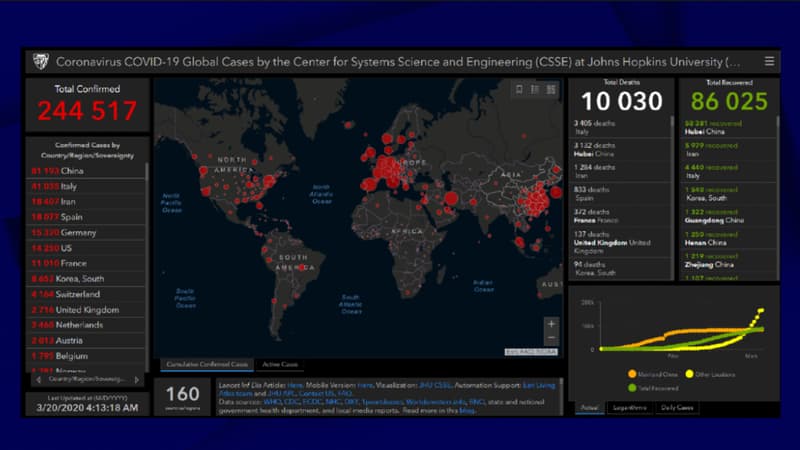This screenshot has height=450, width=800.
Task: Select Germany in confirmed cases list
Action: [86, 233]
